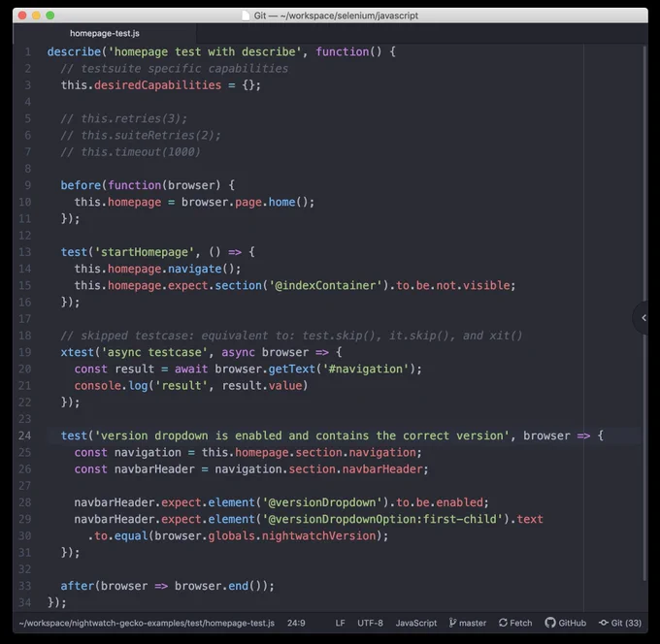Click the 'xtest' keyword
660x644 pixels.
pos(78,352)
